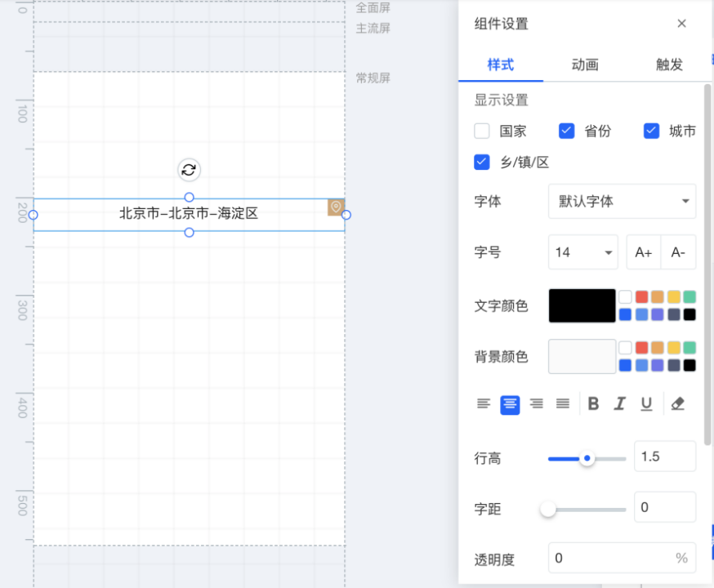
Task: Select the 北京市-北京市-海淀区 text component
Action: point(189,215)
